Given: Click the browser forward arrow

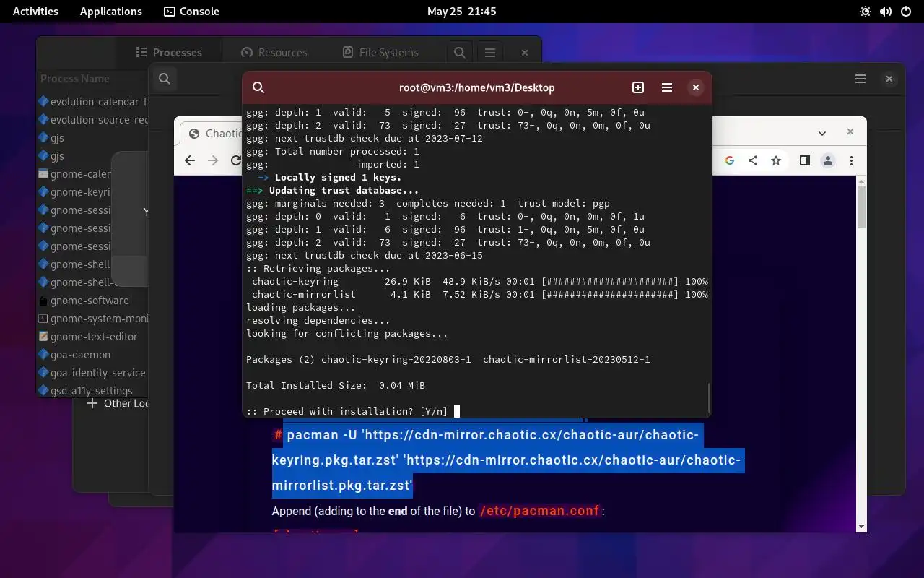Looking at the screenshot, I should (x=213, y=160).
